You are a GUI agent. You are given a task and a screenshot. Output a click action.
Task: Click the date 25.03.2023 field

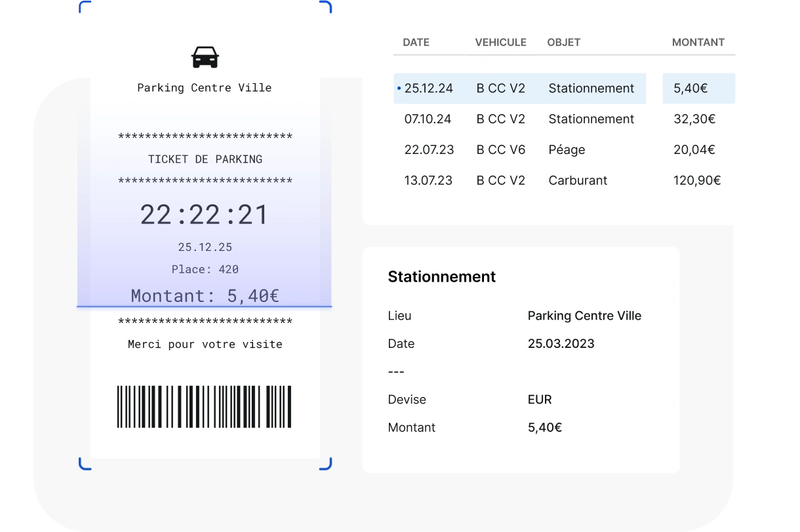click(561, 343)
